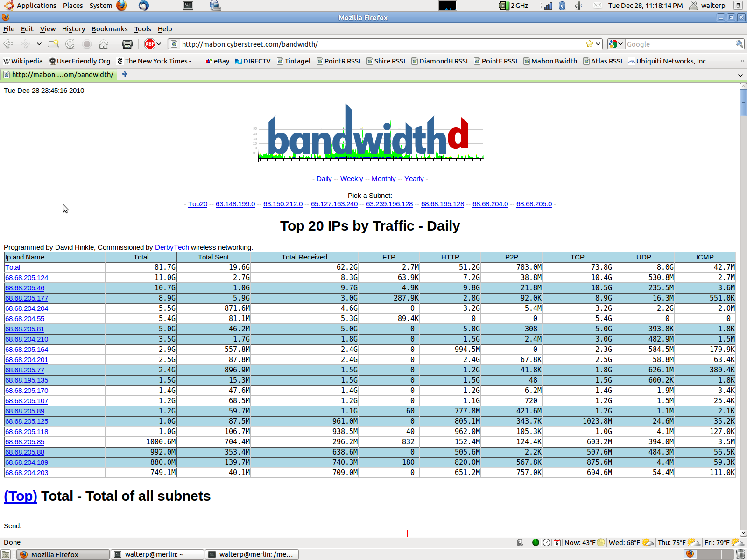This screenshot has width=747, height=560.
Task: Open a new tab with the plus icon
Action: pos(125,75)
